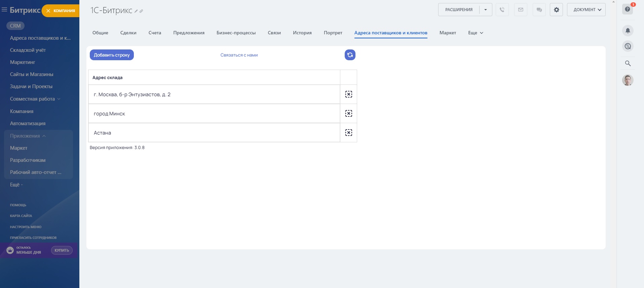
Task: Click the refresh icon above the address table
Action: point(350,55)
